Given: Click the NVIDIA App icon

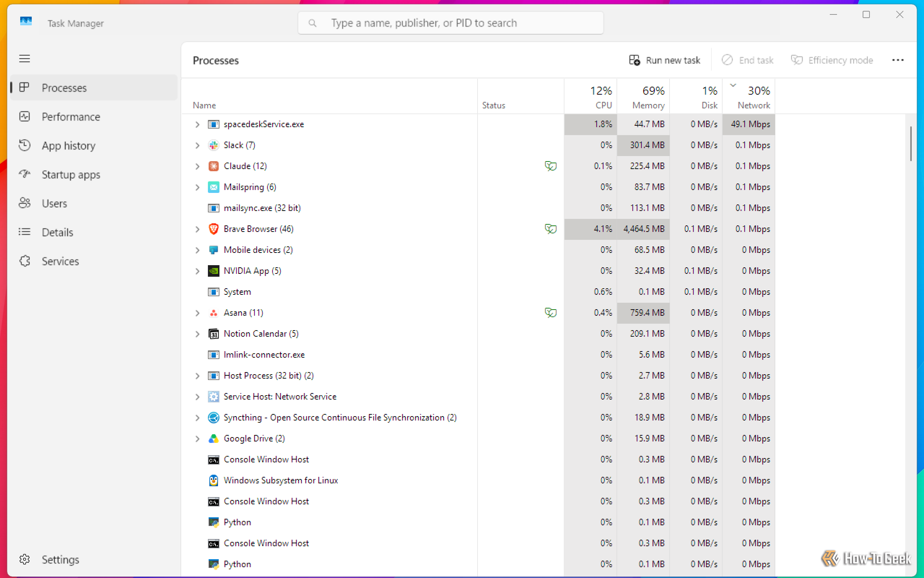Looking at the screenshot, I should (x=213, y=271).
